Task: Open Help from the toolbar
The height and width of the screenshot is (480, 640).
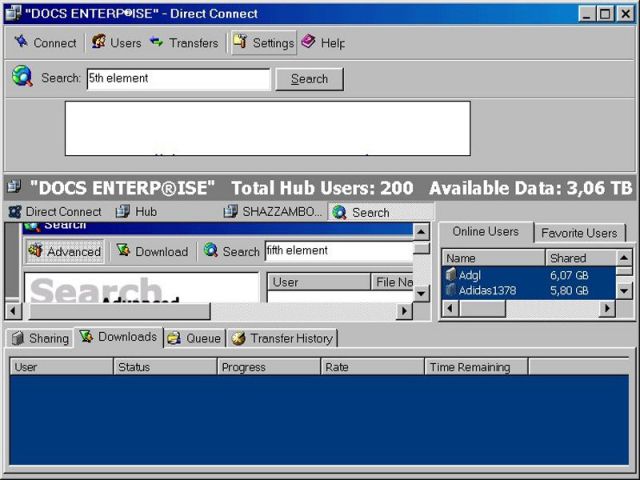Action: pos(322,43)
